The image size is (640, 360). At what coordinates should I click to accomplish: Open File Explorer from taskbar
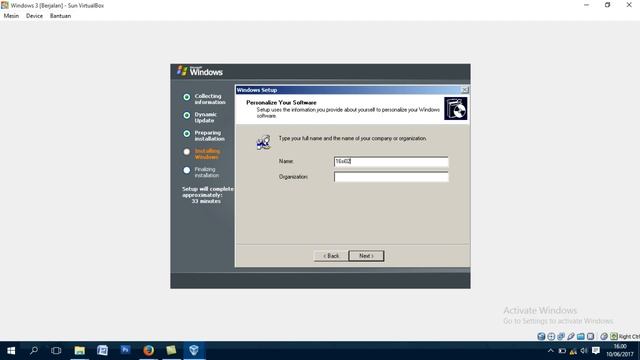[x=80, y=350]
